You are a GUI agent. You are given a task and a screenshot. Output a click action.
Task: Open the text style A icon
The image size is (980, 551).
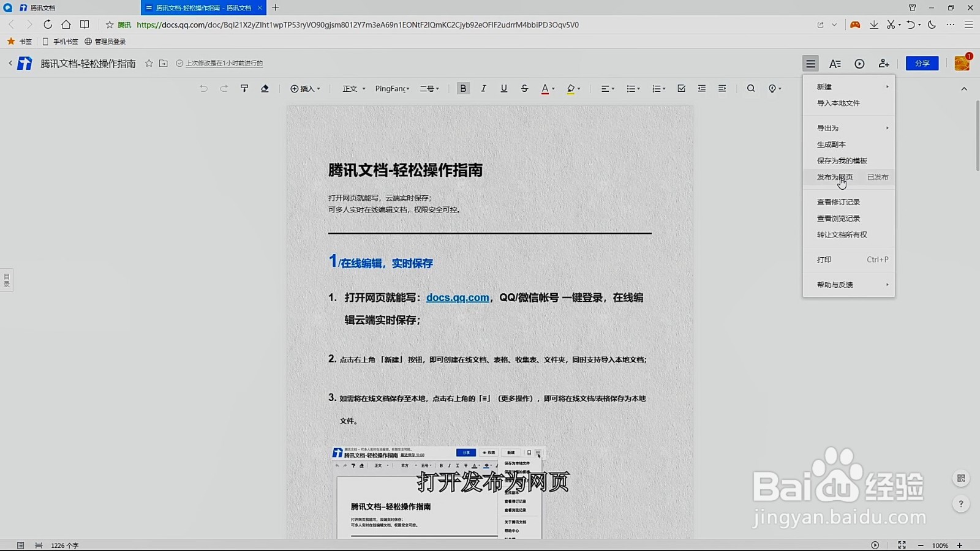835,64
